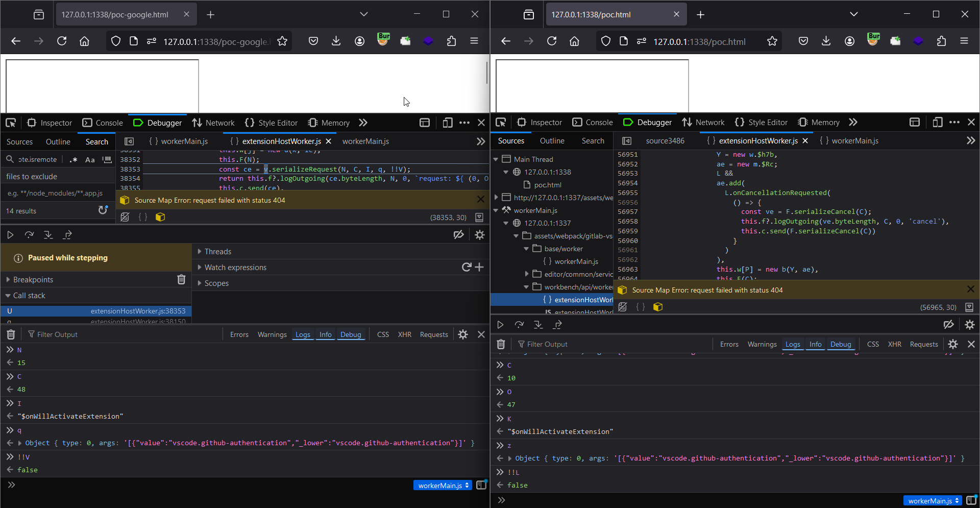Toggle deactivate breakpoints in left debugger
The image size is (980, 508).
459,235
